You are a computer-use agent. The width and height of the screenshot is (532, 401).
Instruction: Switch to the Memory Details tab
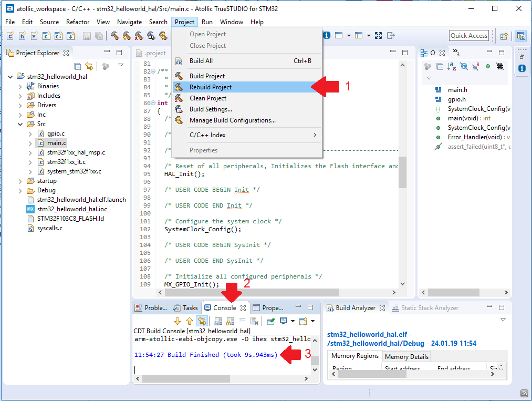406,356
